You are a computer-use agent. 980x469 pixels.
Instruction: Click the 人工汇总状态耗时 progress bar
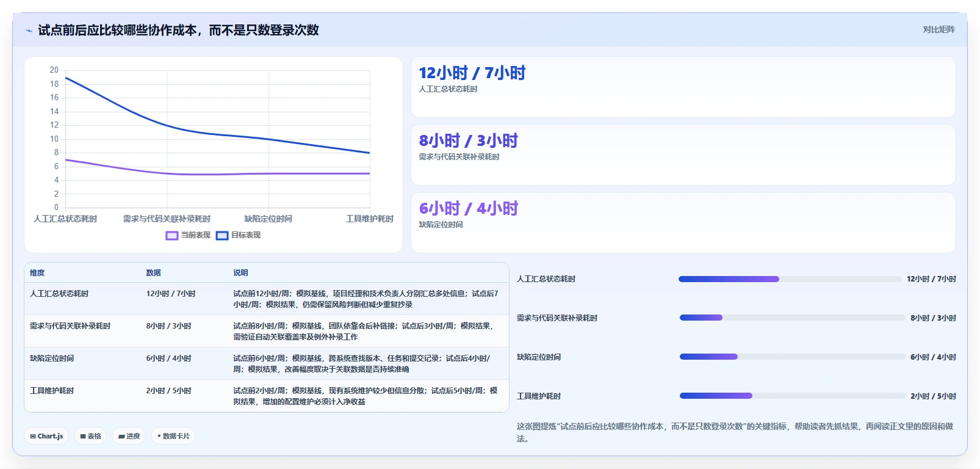point(790,279)
